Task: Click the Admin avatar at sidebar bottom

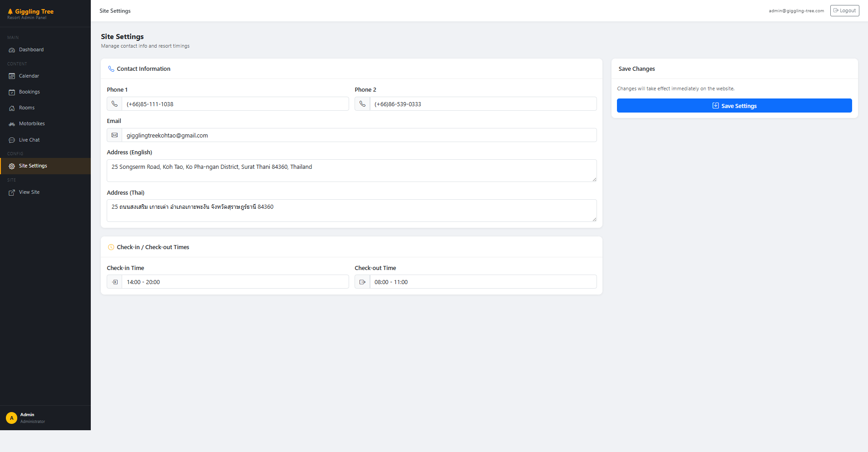Action: (12, 418)
